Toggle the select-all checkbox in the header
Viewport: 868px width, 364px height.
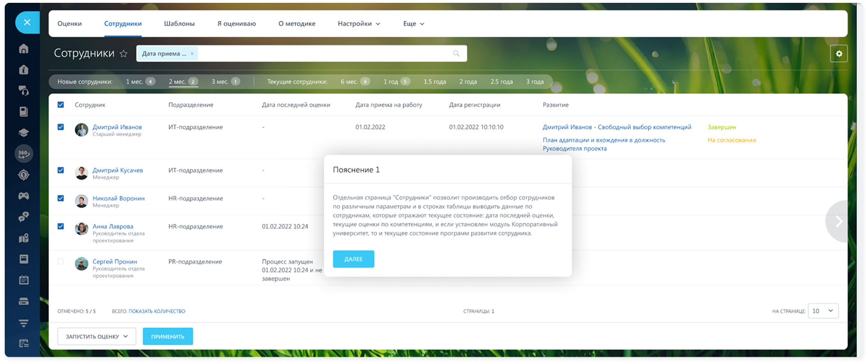[x=61, y=105]
